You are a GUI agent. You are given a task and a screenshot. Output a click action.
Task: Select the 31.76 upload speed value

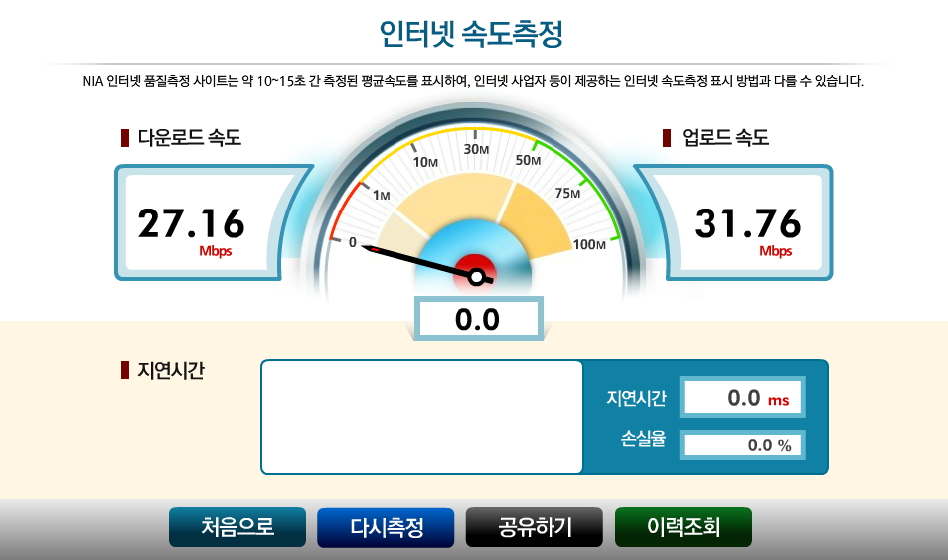[x=748, y=223]
